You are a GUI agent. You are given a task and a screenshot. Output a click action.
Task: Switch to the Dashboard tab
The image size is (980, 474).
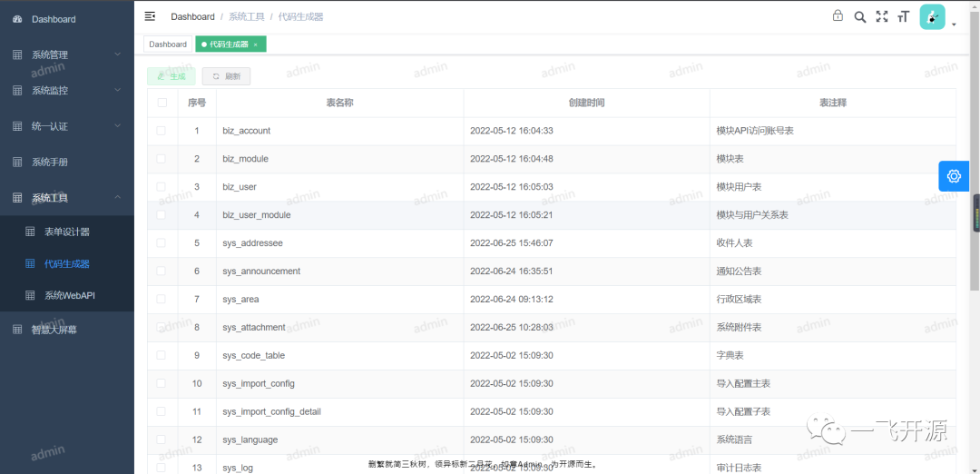[168, 44]
